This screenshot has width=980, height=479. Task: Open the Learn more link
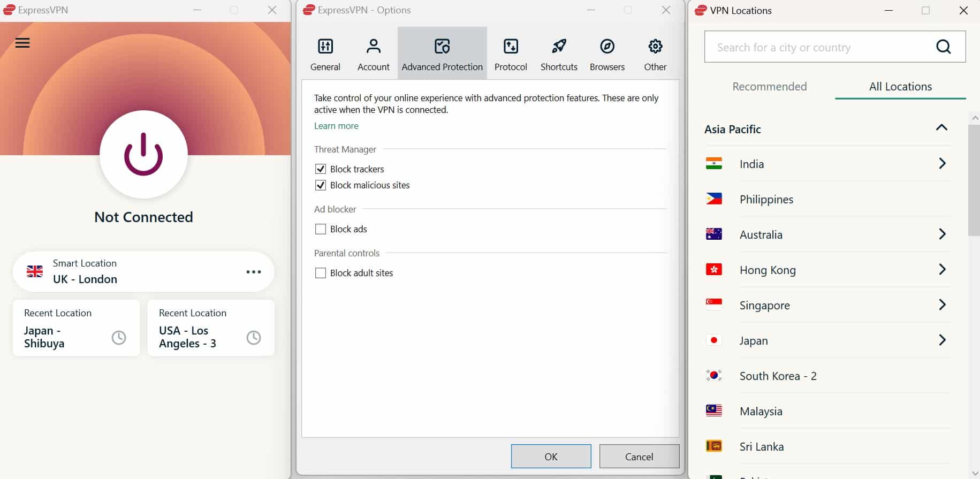(336, 126)
